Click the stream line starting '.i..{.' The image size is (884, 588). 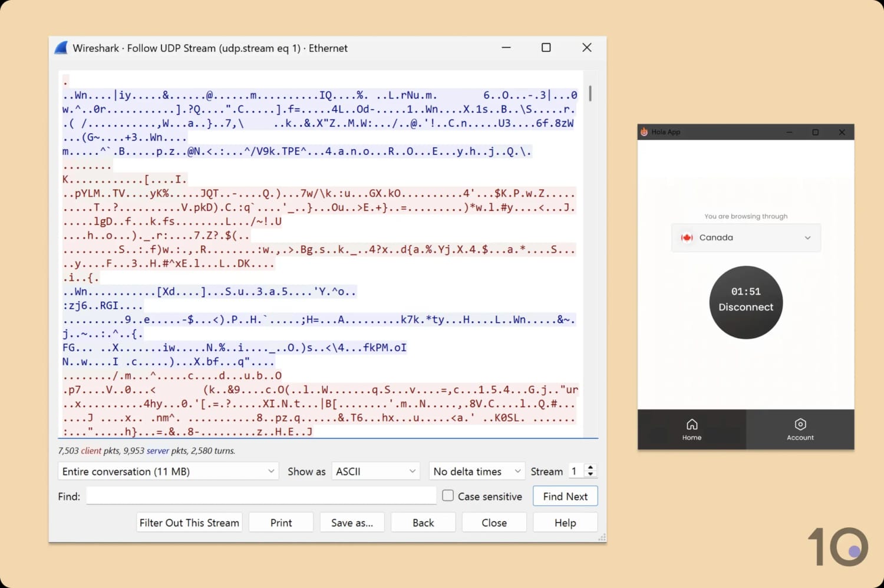[81, 278]
